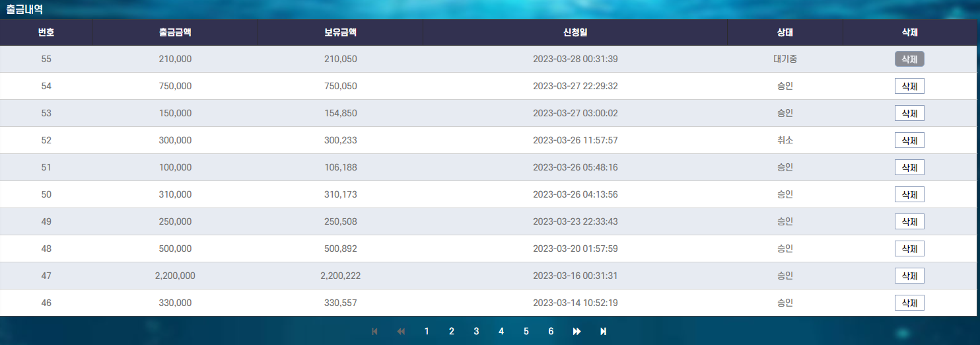980x345 pixels.
Task: Click date 2023-03-14 10:52:19
Action: (575, 303)
